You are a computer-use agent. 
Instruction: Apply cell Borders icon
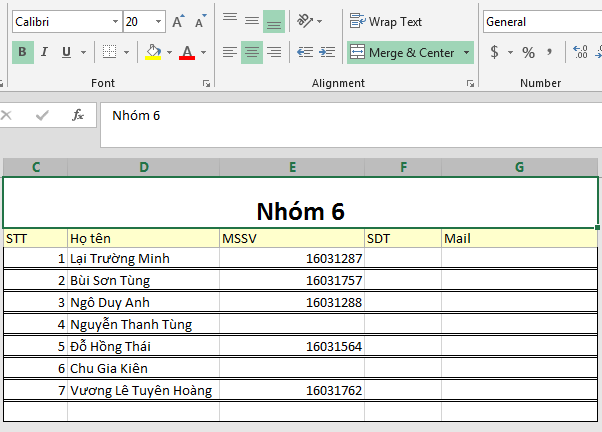click(x=109, y=52)
